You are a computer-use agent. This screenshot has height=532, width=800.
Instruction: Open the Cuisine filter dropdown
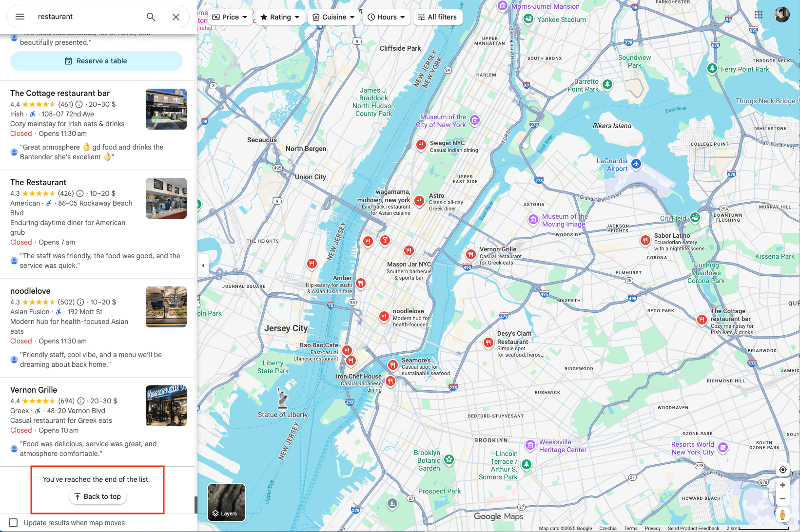point(333,17)
